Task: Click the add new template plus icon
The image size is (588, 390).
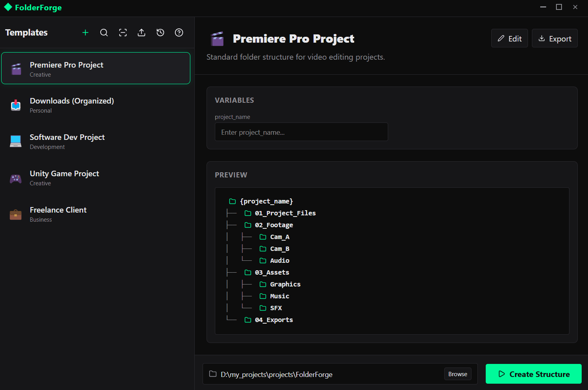Action: click(x=85, y=33)
